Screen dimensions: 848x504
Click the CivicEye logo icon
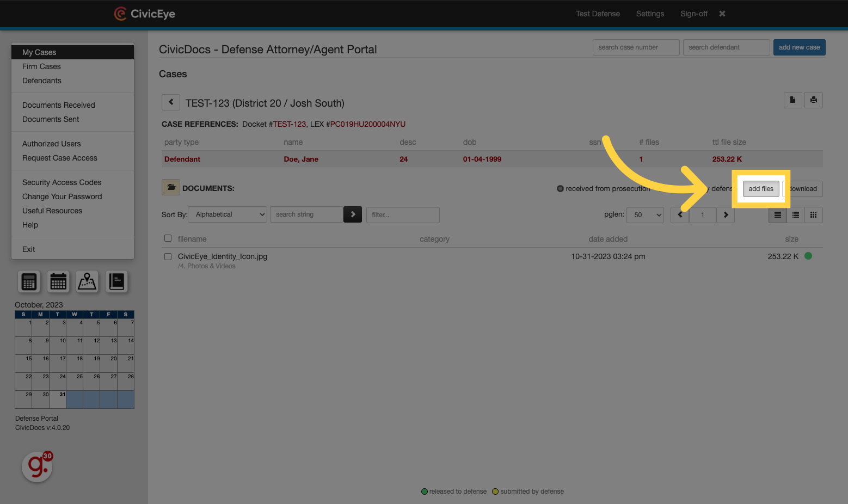[120, 14]
